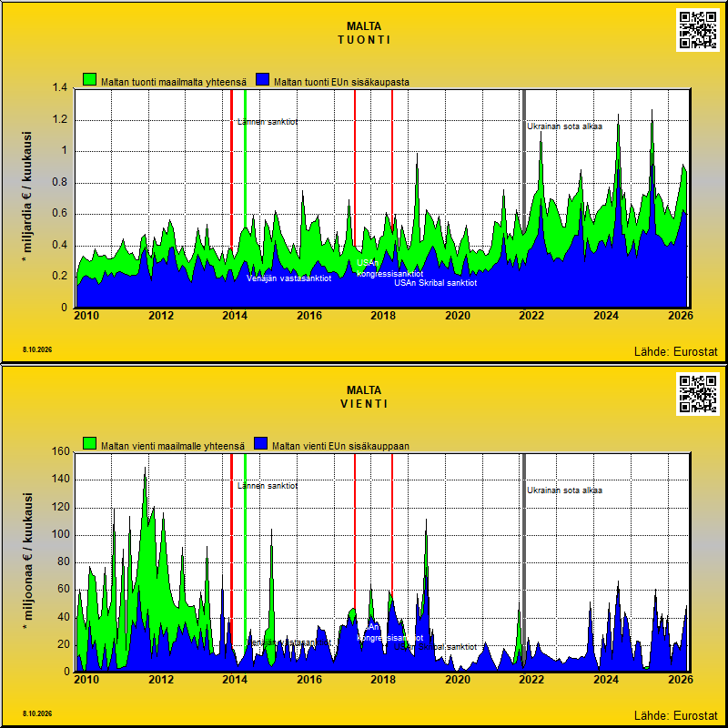Click the QR code in the TUONTI chart
Screen dimensions: 728x728
697,30
